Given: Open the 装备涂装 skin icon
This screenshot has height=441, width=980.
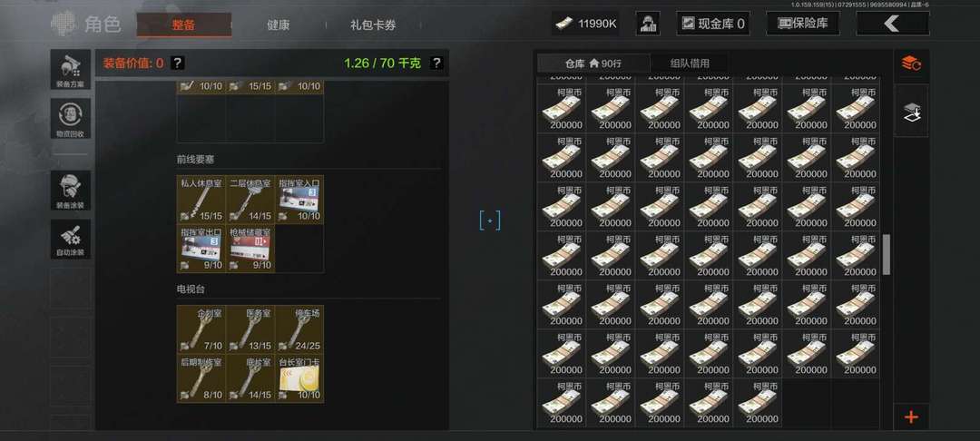Looking at the screenshot, I should coord(71,191).
